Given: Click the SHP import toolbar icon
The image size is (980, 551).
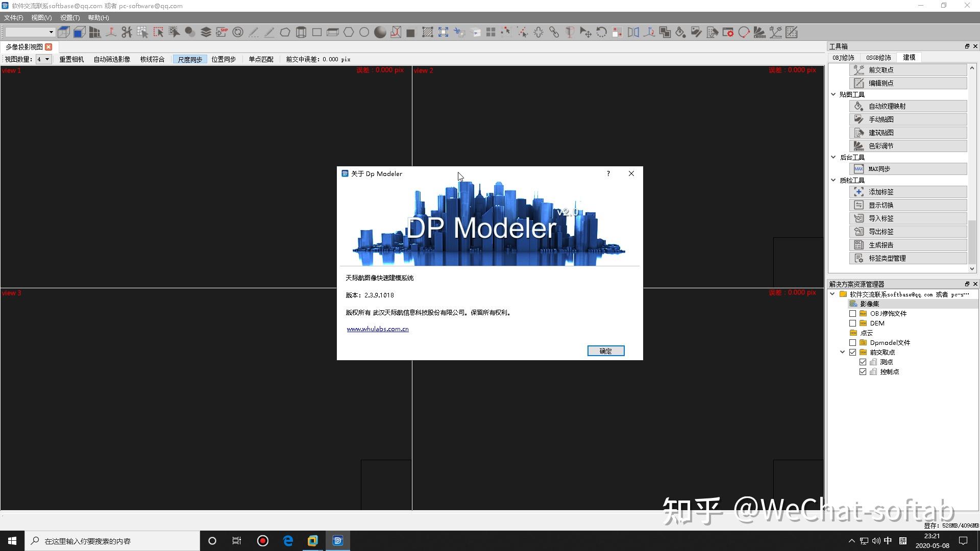Looking at the screenshot, I should coord(222,32).
